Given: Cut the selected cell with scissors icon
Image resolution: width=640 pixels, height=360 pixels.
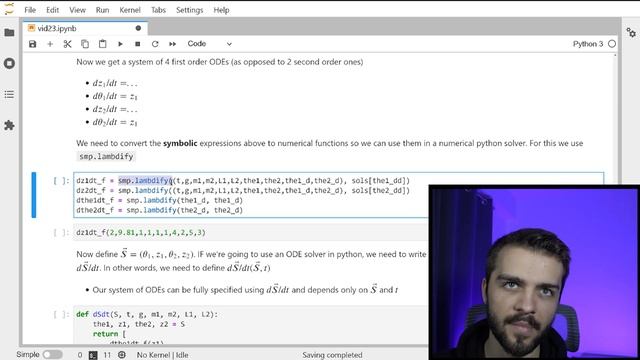Looking at the screenshot, I should point(67,44).
